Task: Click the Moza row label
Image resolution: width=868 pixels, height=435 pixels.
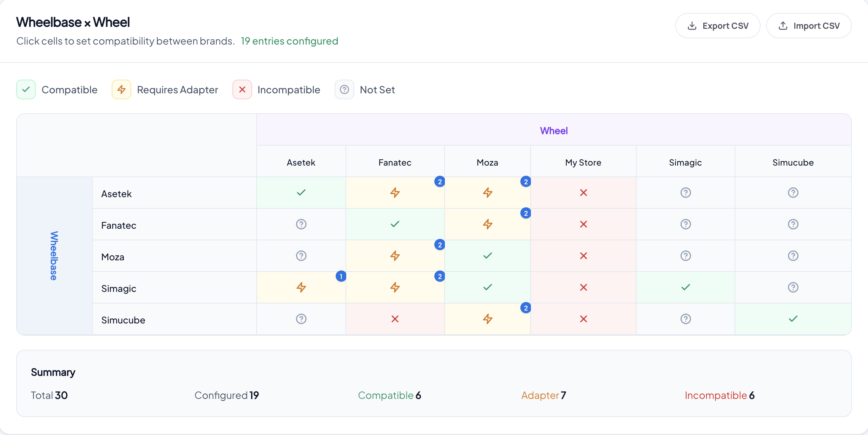Action: [x=175, y=256]
